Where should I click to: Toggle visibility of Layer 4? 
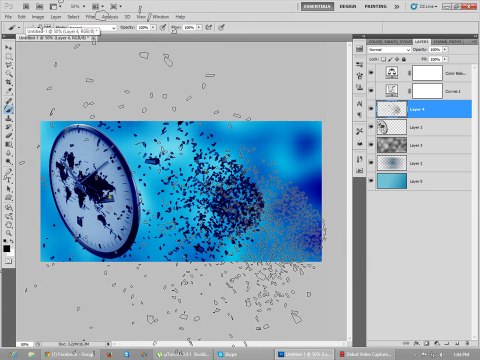coord(371,109)
